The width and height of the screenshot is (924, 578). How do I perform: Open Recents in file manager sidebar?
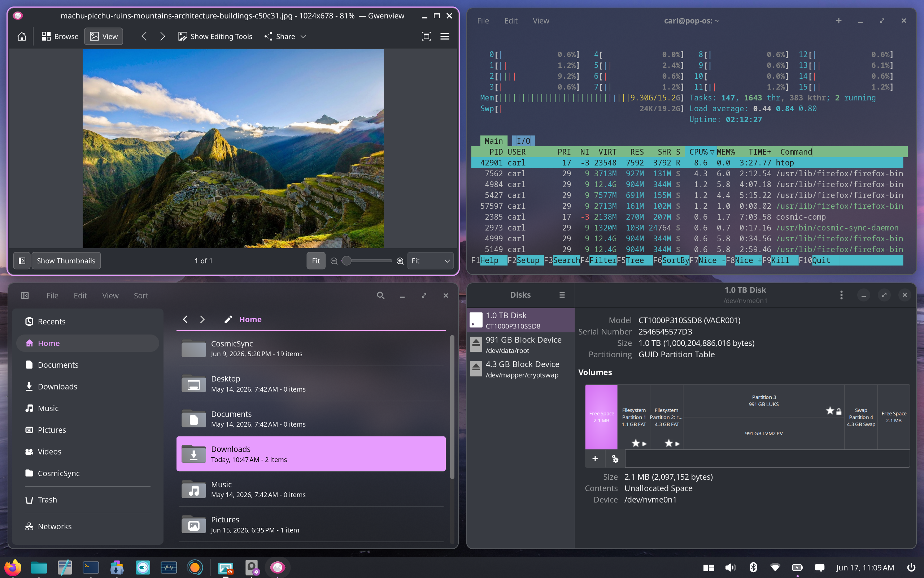87,322
